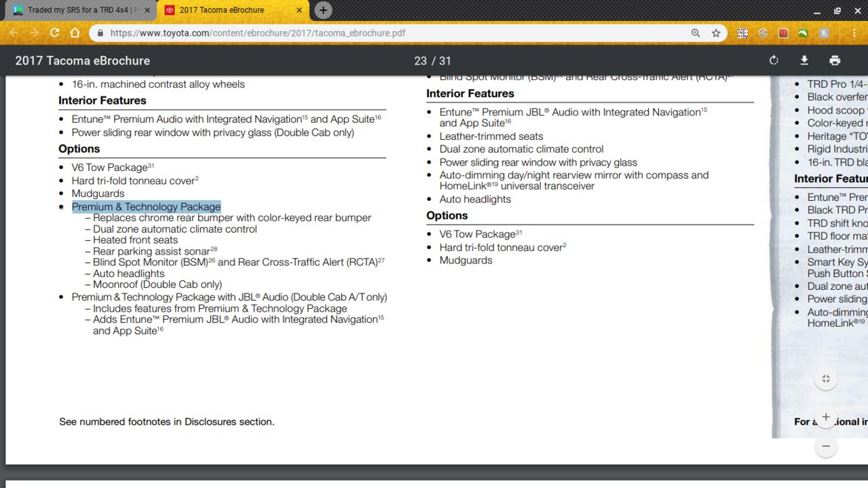The height and width of the screenshot is (488, 868).
Task: Open the gray figure extension icon
Action: [x=823, y=33]
